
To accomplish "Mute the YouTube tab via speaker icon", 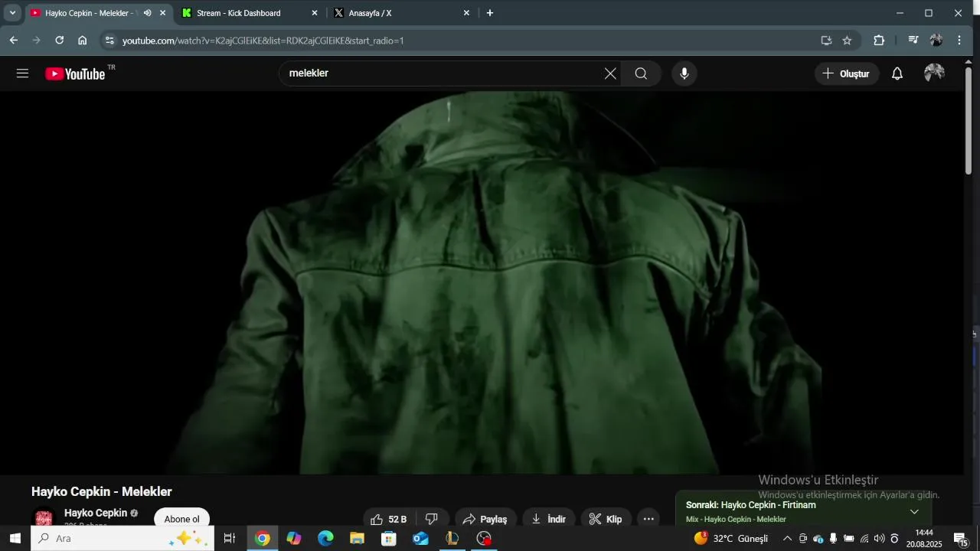I will [x=147, y=13].
